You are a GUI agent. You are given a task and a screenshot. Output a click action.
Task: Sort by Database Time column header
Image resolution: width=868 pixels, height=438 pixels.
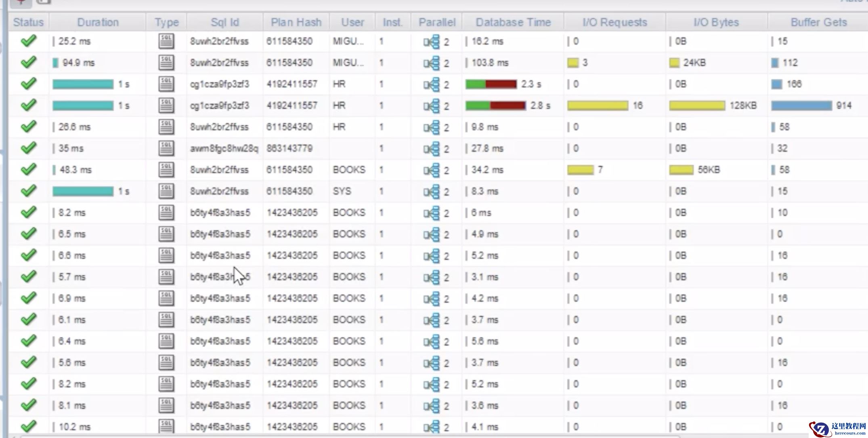(513, 22)
